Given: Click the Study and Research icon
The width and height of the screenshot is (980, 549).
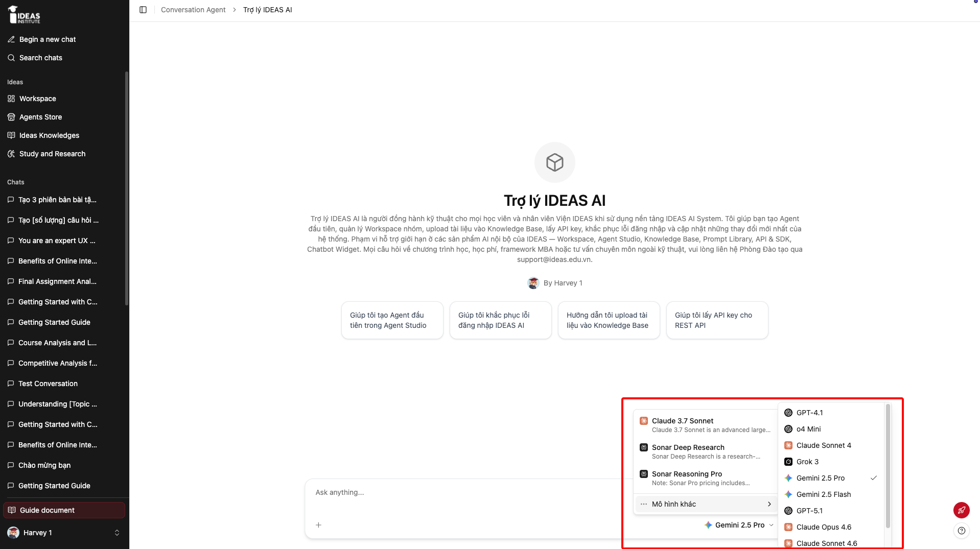Looking at the screenshot, I should (x=11, y=154).
